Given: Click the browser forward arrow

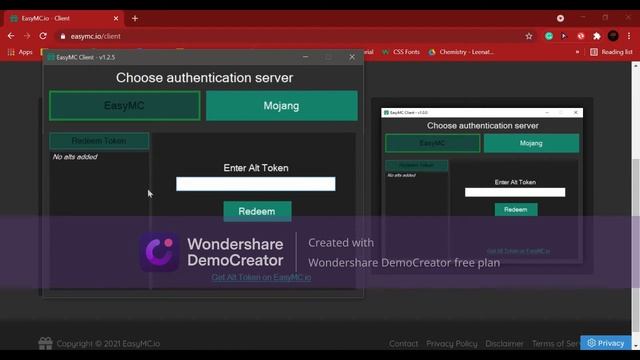Looking at the screenshot, I should (x=27, y=36).
